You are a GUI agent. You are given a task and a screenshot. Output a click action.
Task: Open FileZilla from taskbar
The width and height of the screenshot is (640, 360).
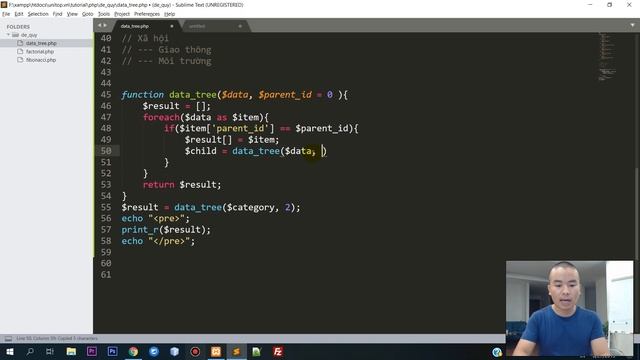[x=278, y=351]
